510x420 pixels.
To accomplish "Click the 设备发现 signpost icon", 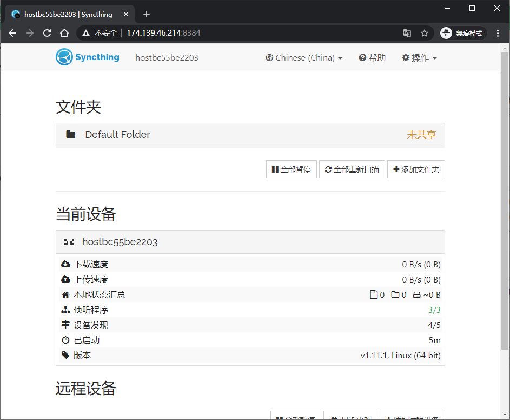I will click(65, 325).
